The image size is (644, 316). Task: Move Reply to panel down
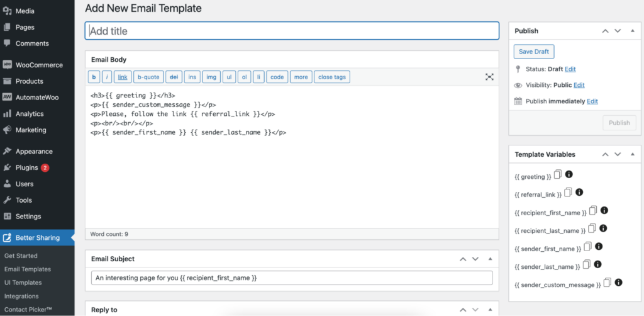[x=475, y=310]
